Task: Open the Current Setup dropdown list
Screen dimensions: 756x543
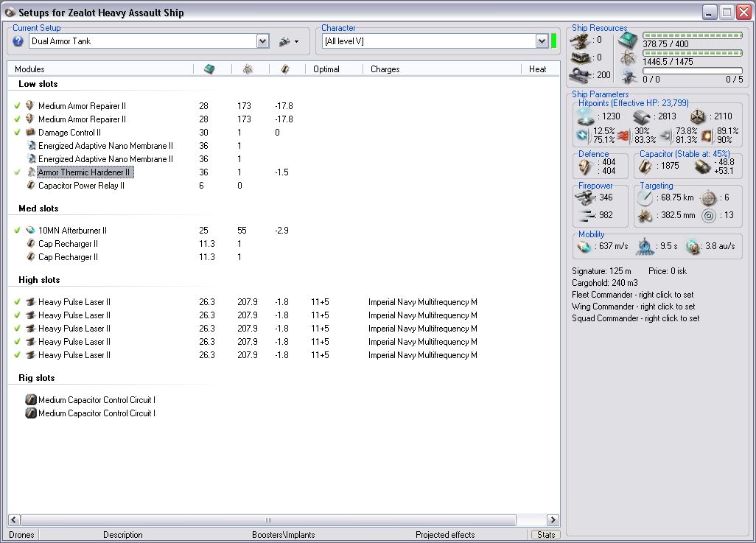Action: pos(263,41)
